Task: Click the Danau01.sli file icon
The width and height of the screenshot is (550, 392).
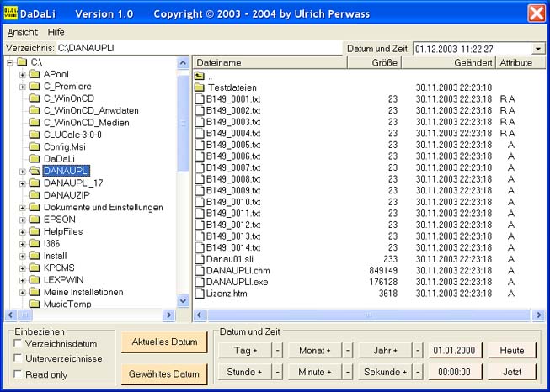Action: [200, 258]
